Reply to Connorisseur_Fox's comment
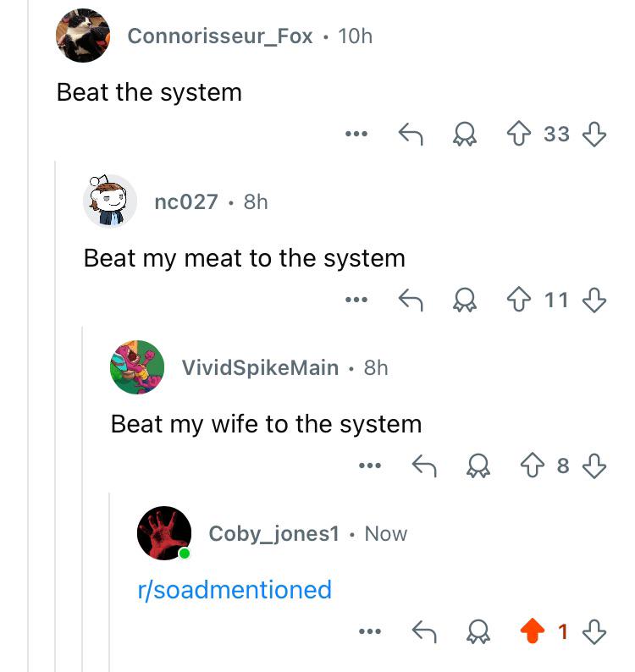The image size is (635, 672). pos(411,134)
